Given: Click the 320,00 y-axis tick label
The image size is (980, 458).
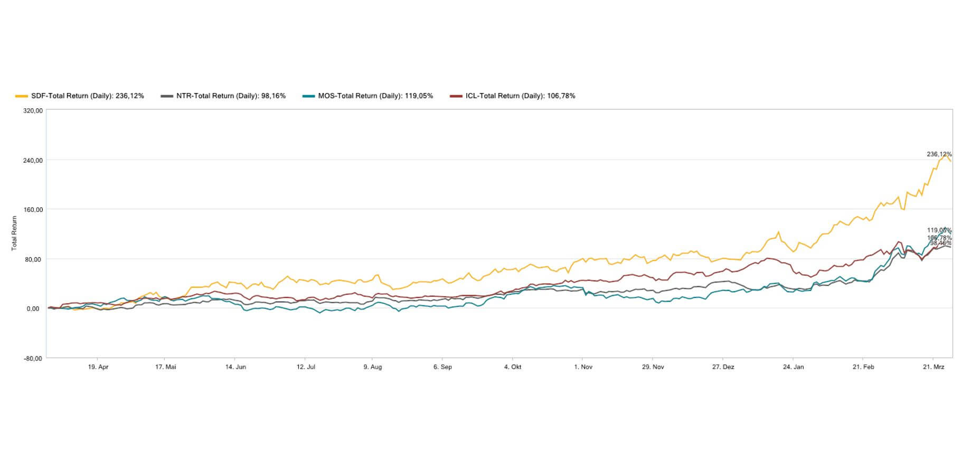Looking at the screenshot, I should pyautogui.click(x=33, y=111).
